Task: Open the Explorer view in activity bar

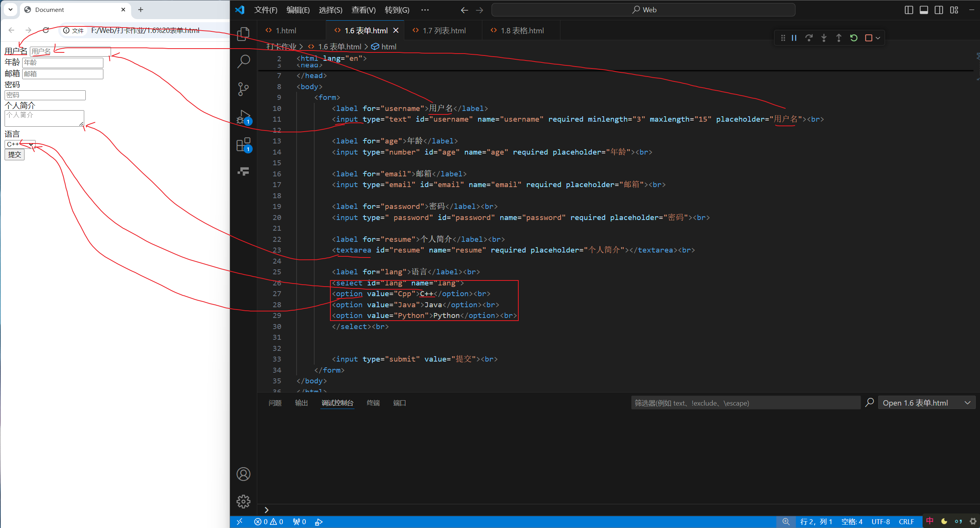Action: point(243,34)
